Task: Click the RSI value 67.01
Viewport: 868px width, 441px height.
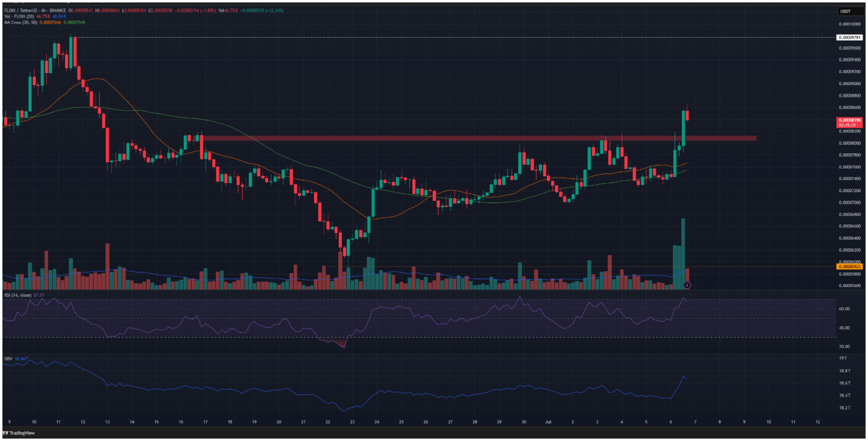Action: 40,294
